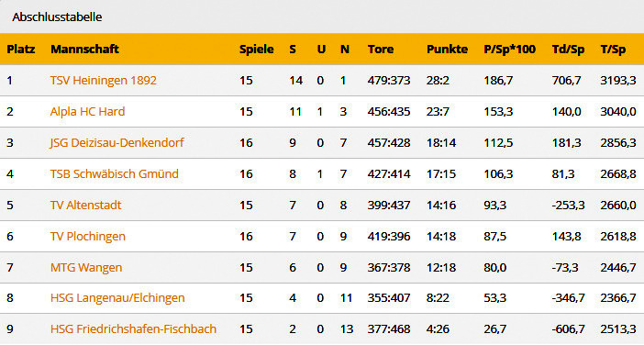The width and height of the screenshot is (644, 345).
Task: Click the T/Sp column header
Action: pyautogui.click(x=613, y=50)
